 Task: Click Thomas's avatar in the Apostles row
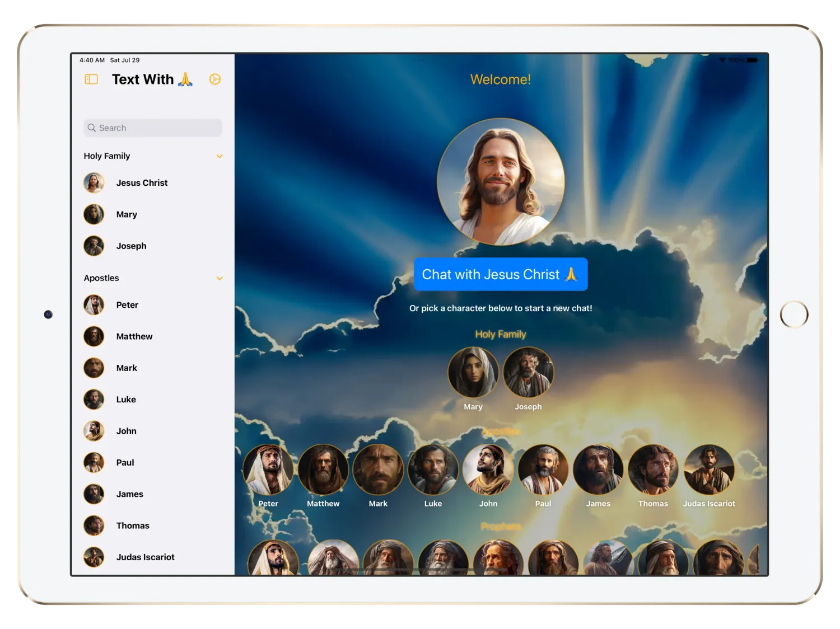(653, 469)
